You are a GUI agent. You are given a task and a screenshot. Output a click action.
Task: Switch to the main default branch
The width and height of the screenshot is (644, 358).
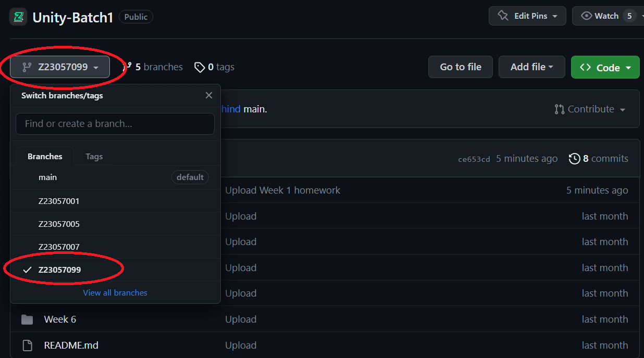[48, 177]
